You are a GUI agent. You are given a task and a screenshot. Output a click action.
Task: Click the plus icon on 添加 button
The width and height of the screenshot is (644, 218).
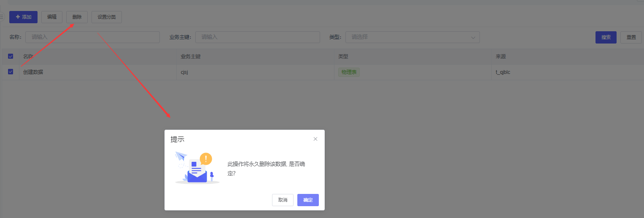point(18,17)
